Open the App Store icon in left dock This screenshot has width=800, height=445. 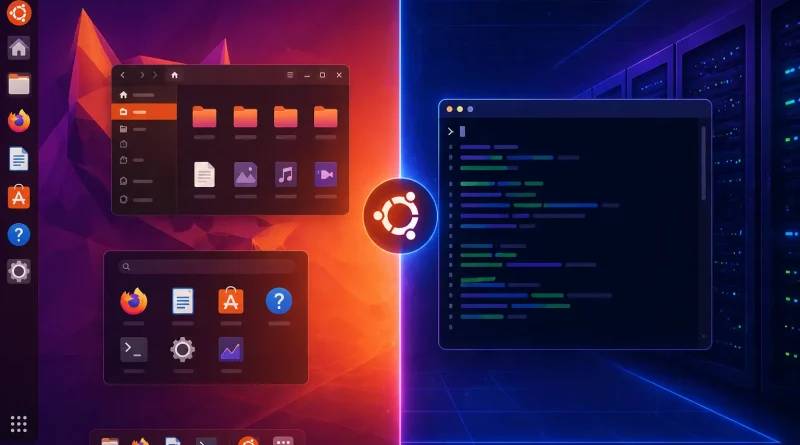tap(19, 196)
